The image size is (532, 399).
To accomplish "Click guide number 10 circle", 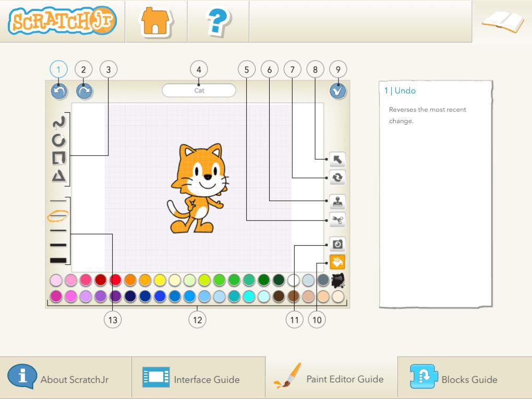I will 317,320.
